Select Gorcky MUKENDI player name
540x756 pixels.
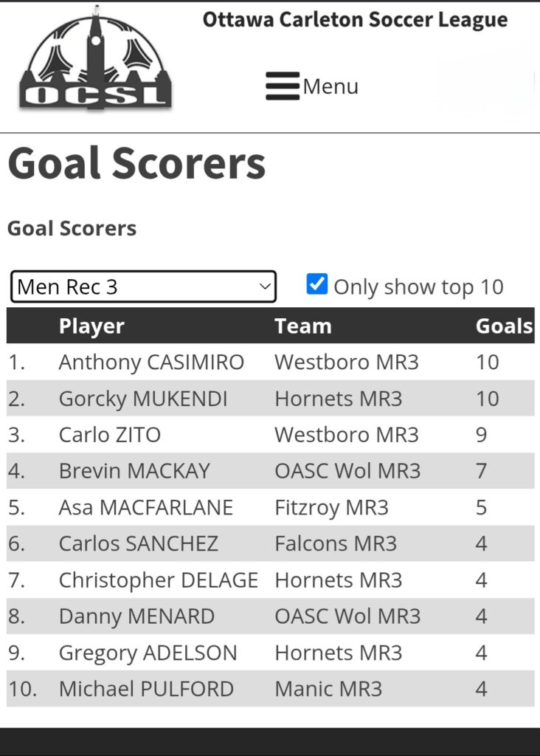pos(143,399)
